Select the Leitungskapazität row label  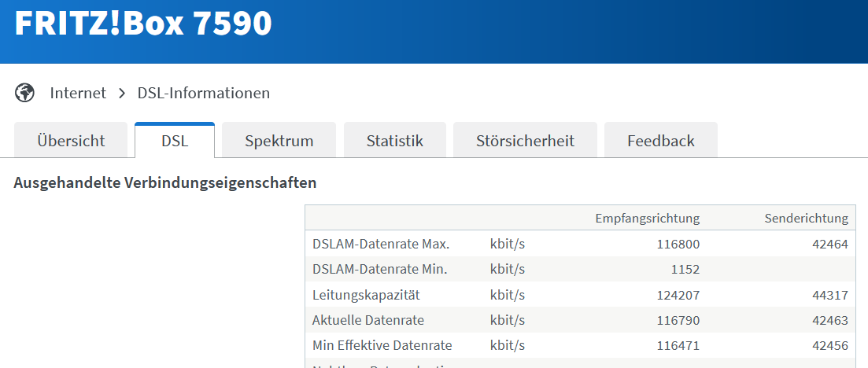[x=366, y=295]
